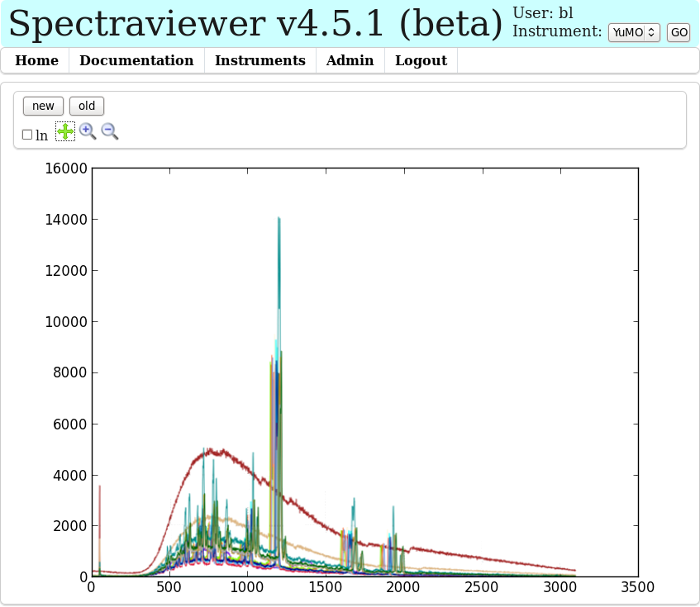Click the Spectraviewer v4.5.1 title heading
This screenshot has height=607, width=700.
click(255, 25)
